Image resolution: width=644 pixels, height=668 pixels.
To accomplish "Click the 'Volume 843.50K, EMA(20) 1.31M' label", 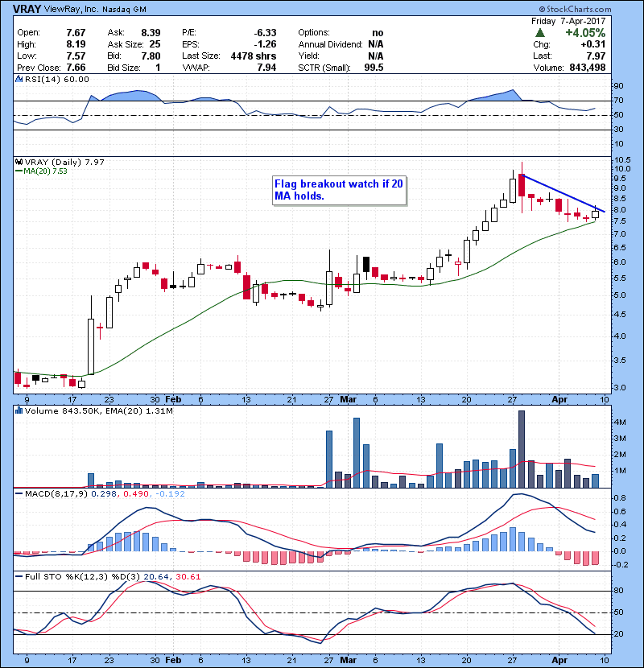I will (x=99, y=410).
